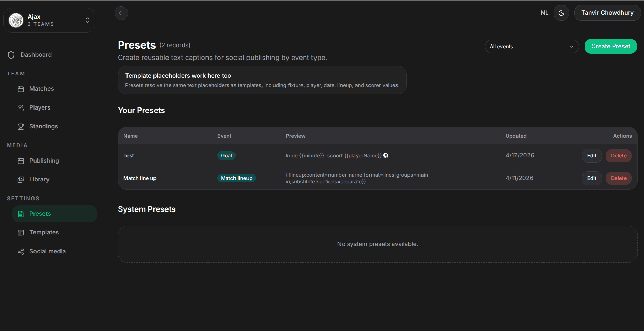Click the Actions column header
The image size is (644, 331).
[x=622, y=136]
